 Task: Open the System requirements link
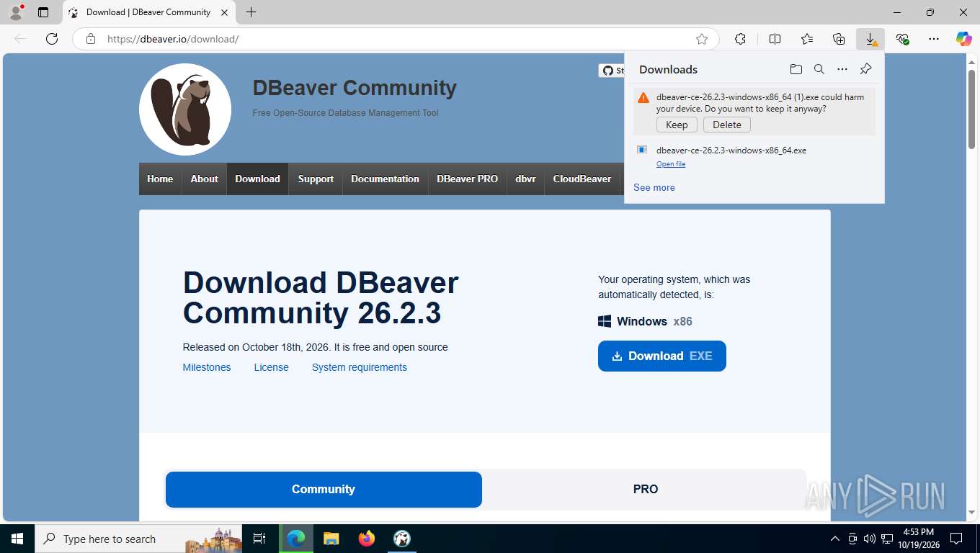[x=360, y=367]
